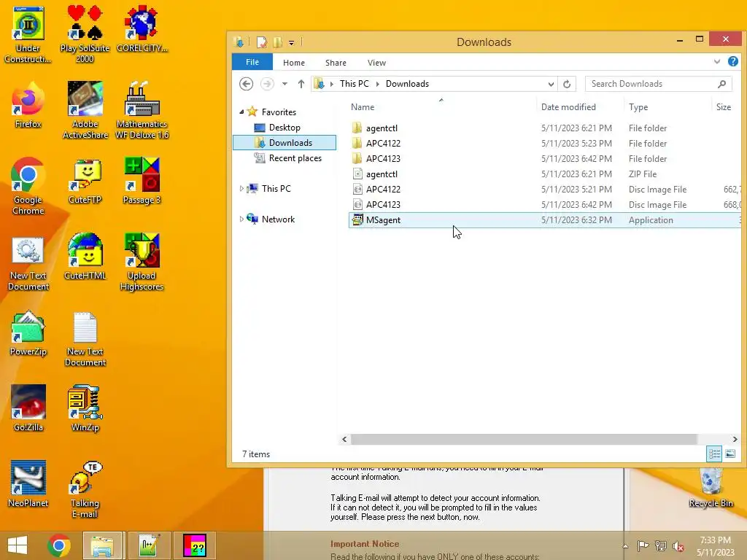Screen dimensions: 747x560
Task: Open Action Center flag tray icon
Action: pyautogui.click(x=643, y=546)
